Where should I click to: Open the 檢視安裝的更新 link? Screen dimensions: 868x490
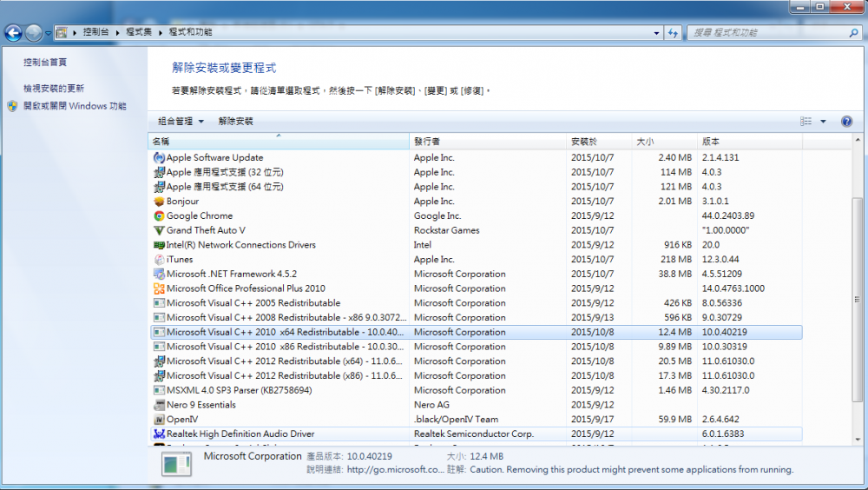coord(54,88)
